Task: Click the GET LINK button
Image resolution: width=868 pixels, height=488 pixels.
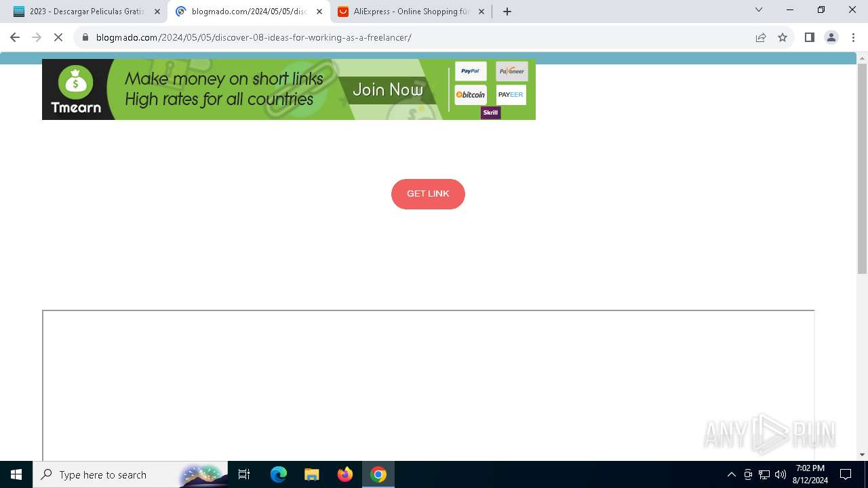Action: click(428, 194)
